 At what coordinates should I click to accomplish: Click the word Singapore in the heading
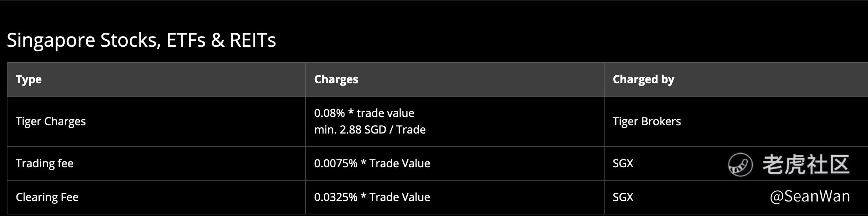[x=51, y=41]
